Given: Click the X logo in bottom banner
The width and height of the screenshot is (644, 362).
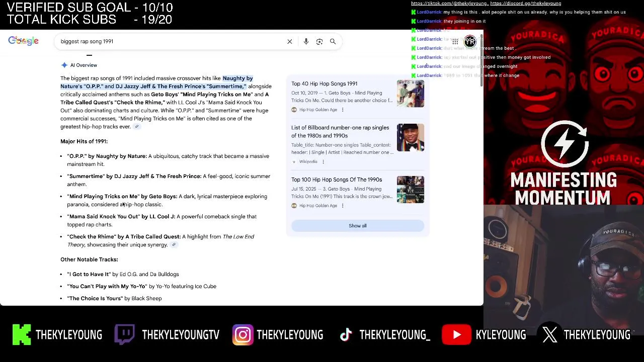Looking at the screenshot, I should [550, 335].
